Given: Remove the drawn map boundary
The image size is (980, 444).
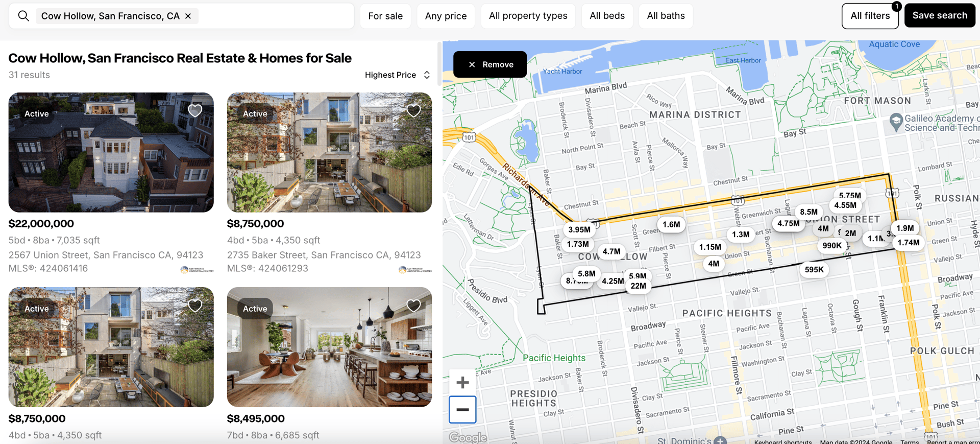Looking at the screenshot, I should [x=490, y=64].
